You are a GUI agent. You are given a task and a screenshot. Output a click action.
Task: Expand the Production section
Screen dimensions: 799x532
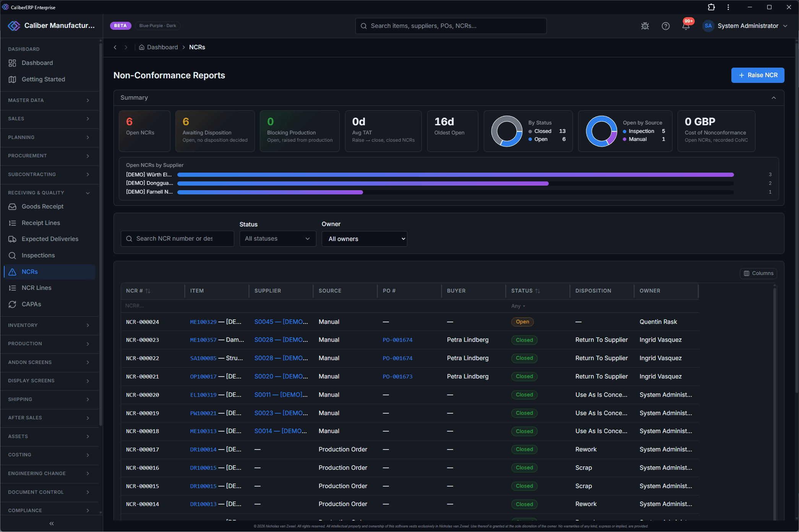(49, 344)
